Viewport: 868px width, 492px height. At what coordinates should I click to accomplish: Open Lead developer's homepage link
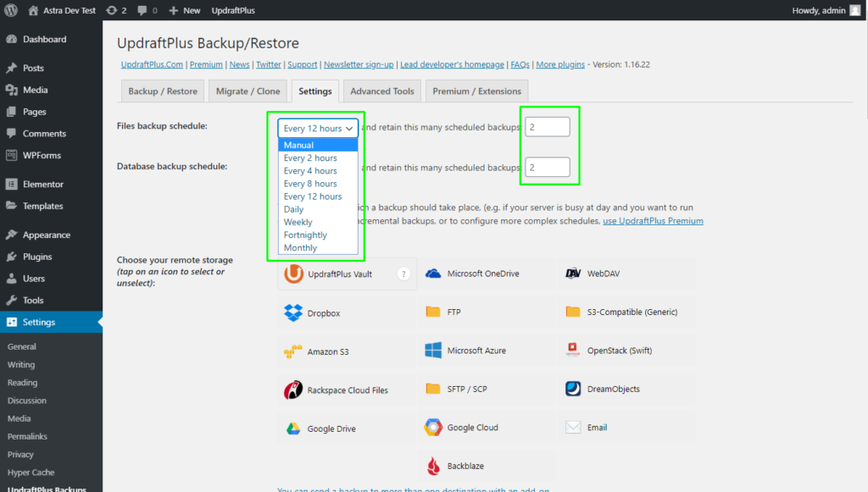pos(453,64)
